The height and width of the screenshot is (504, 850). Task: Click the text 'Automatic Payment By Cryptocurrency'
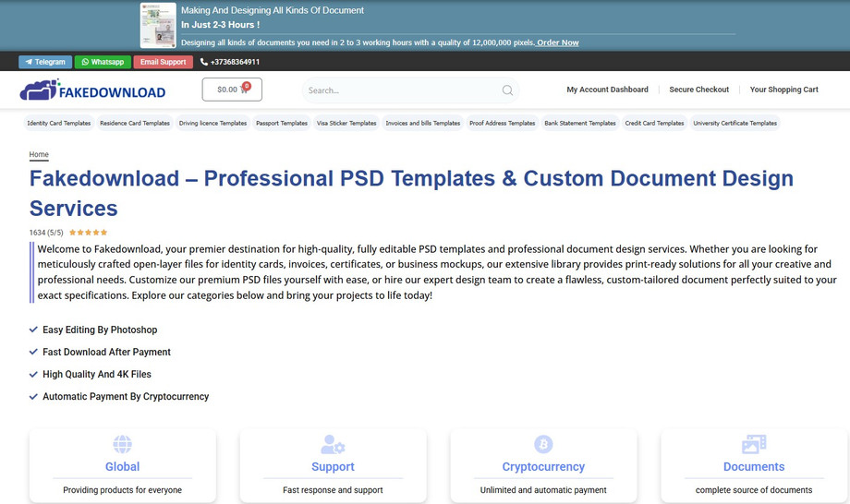[x=126, y=396]
